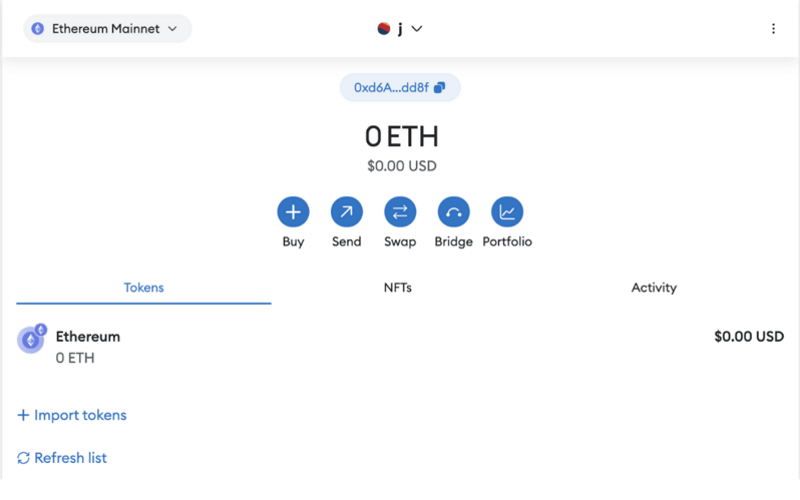Click the refresh arrows icon
Viewport: 800px width, 500px height.
coord(23,458)
